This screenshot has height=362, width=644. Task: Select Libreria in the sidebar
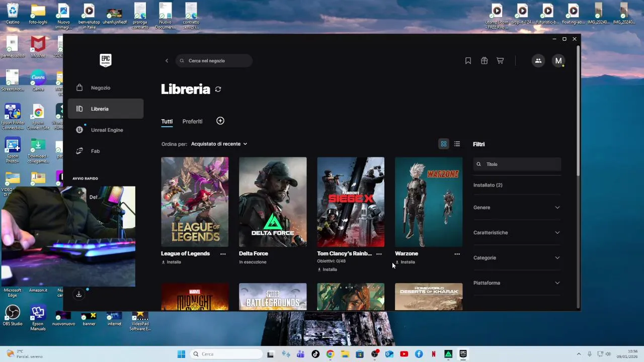pos(106,109)
